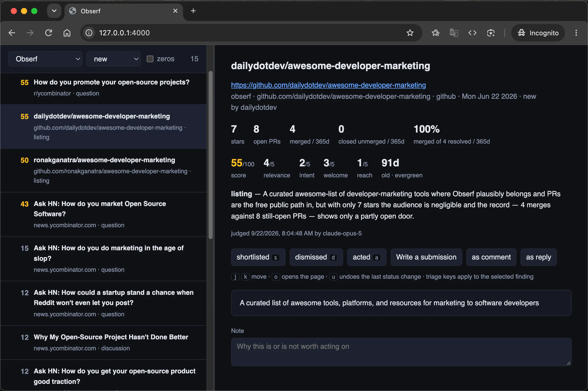View site information for 127.0.0.1
This screenshot has height=391, width=588.
(89, 33)
